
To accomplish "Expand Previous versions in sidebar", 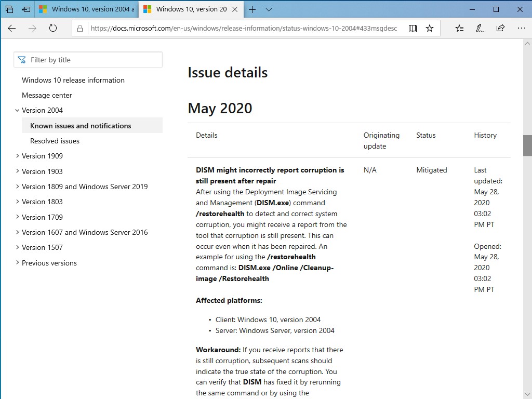I will [18, 263].
